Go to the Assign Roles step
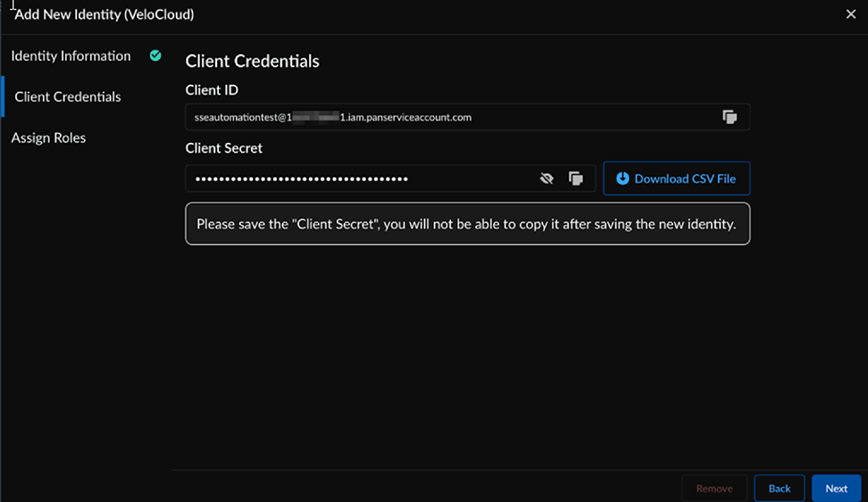 (48, 138)
